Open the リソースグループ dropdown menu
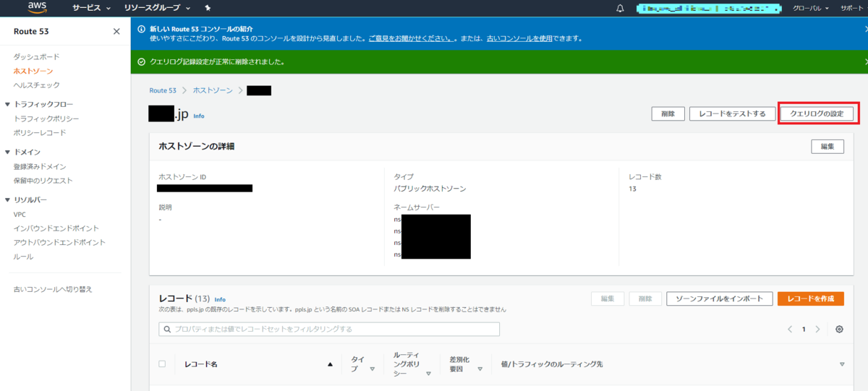 click(158, 9)
